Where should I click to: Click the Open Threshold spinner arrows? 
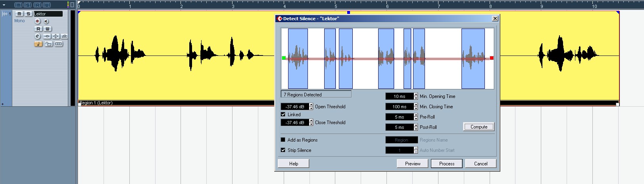click(311, 107)
